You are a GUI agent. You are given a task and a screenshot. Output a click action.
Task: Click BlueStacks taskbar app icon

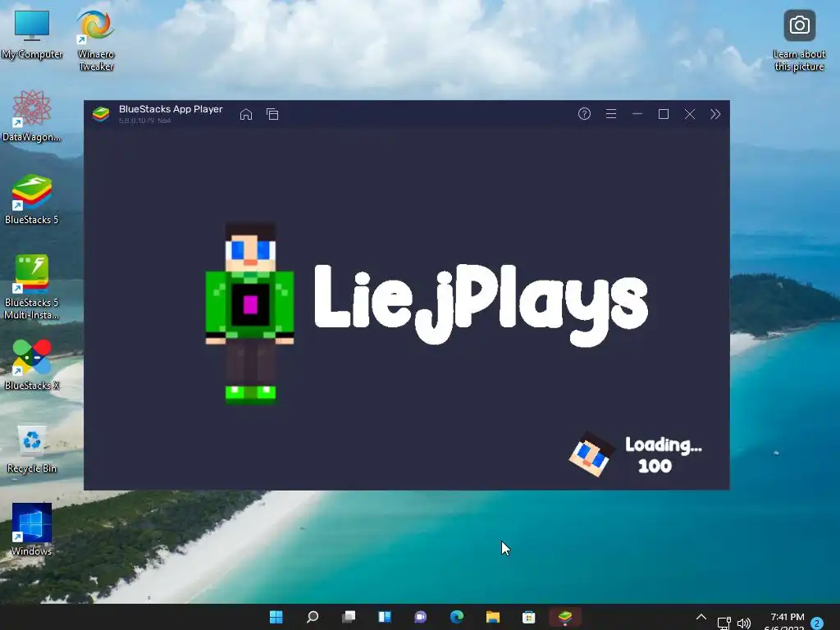(x=565, y=617)
